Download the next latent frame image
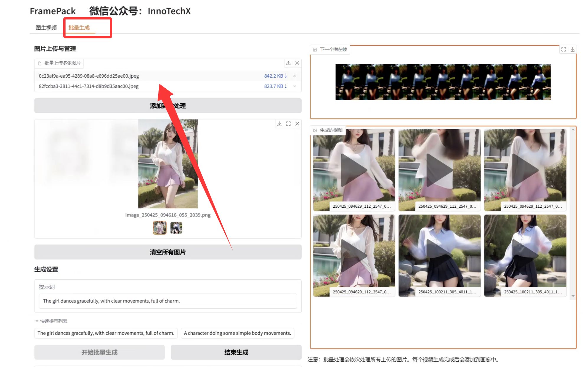The height and width of the screenshot is (367, 588). 572,49
